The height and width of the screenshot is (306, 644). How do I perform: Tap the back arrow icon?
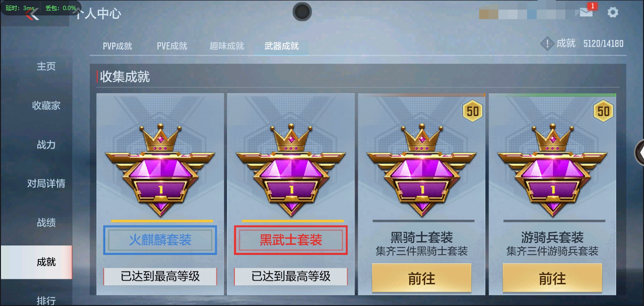click(33, 14)
